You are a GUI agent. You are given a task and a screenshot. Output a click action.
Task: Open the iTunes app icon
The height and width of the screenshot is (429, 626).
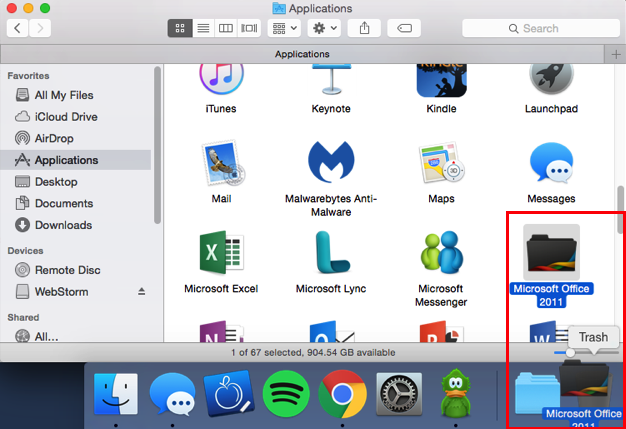pos(221,79)
